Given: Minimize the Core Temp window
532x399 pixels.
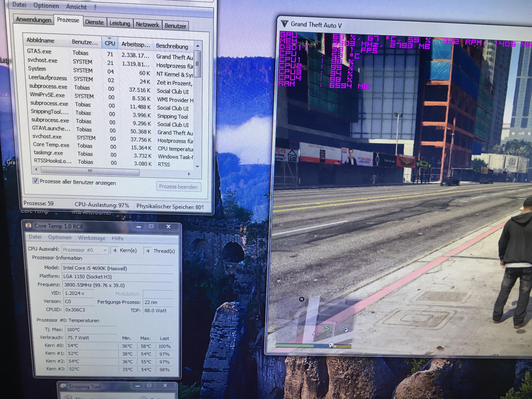Looking at the screenshot, I should [139, 227].
